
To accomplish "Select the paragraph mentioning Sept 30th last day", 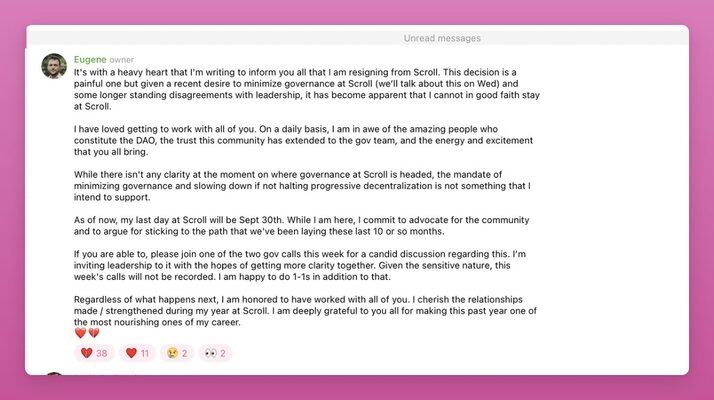I will point(301,226).
